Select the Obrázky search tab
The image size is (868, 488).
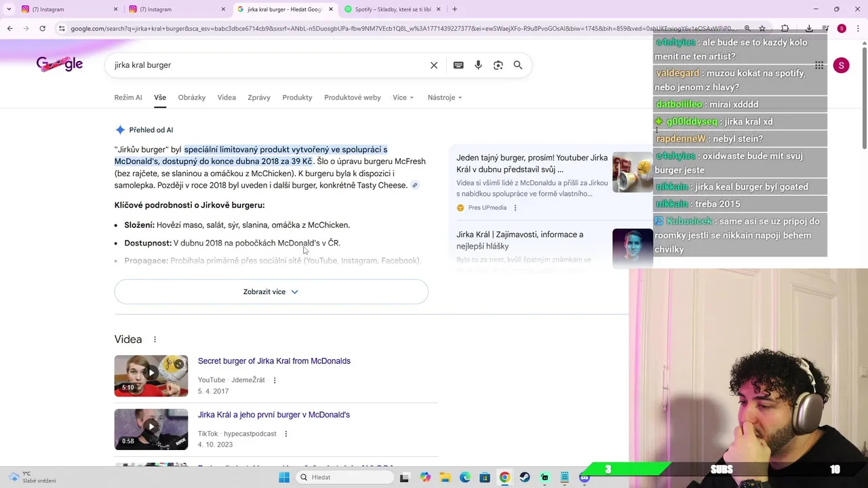click(x=192, y=98)
